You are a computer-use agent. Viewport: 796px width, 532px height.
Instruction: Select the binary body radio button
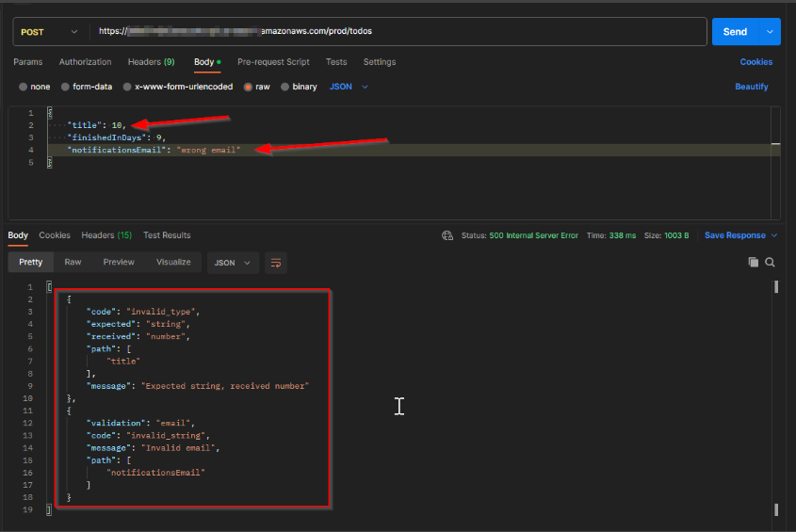(x=284, y=87)
